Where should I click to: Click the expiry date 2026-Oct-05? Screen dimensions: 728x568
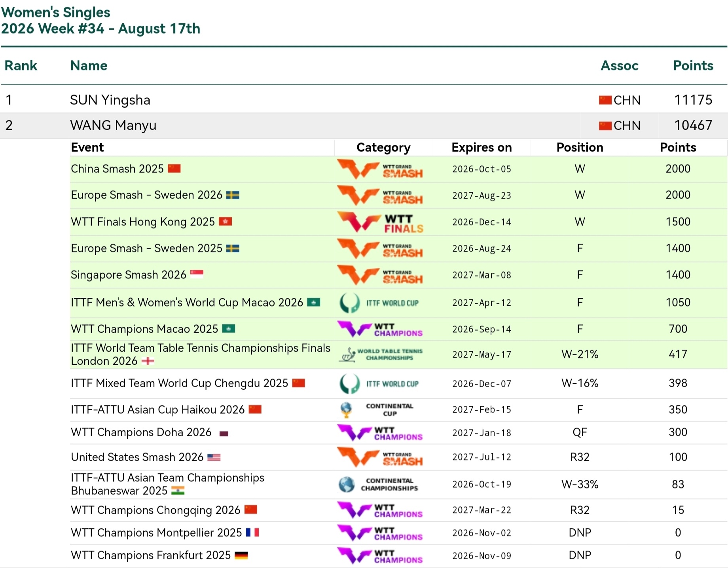(x=482, y=169)
